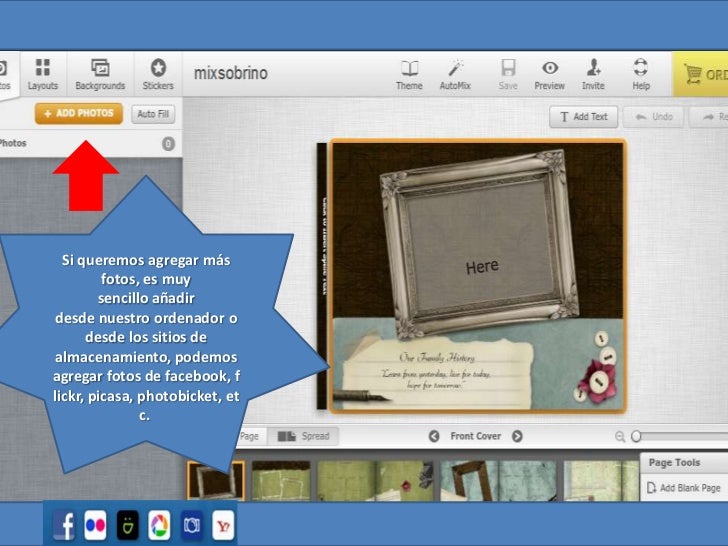Run the AutoMix wand tool

coord(455,74)
